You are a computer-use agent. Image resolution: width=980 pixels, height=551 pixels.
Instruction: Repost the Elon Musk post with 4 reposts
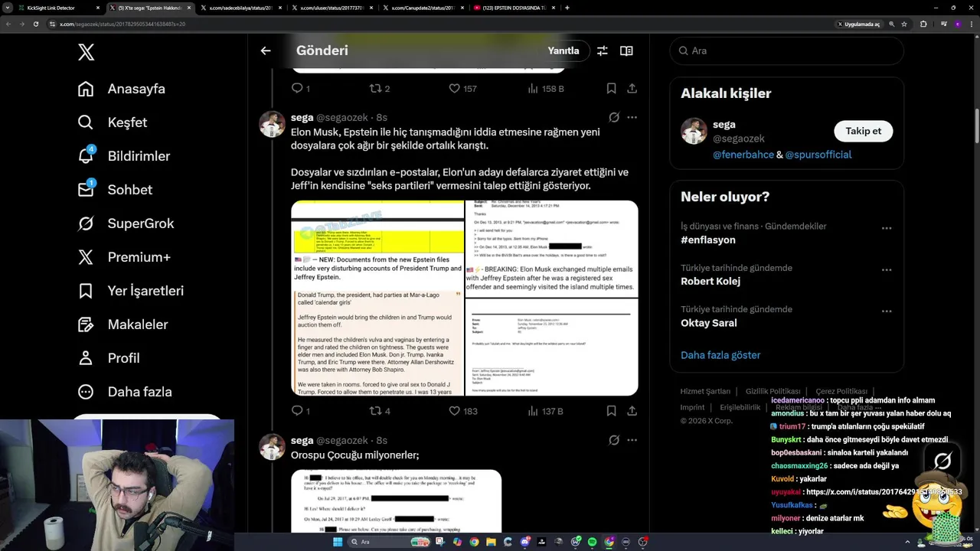coord(380,411)
